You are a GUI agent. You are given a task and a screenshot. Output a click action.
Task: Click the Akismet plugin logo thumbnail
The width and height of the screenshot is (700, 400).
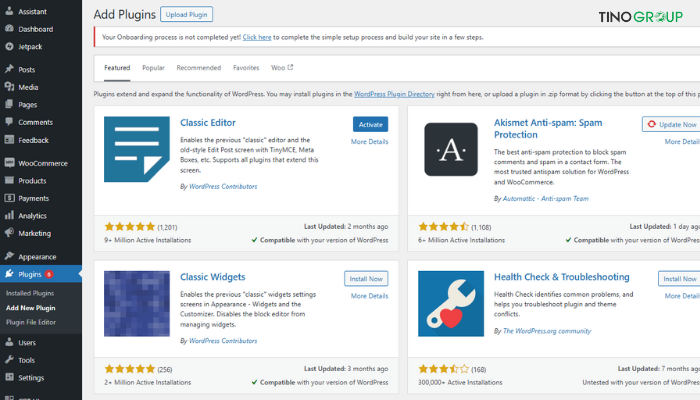[x=451, y=149]
